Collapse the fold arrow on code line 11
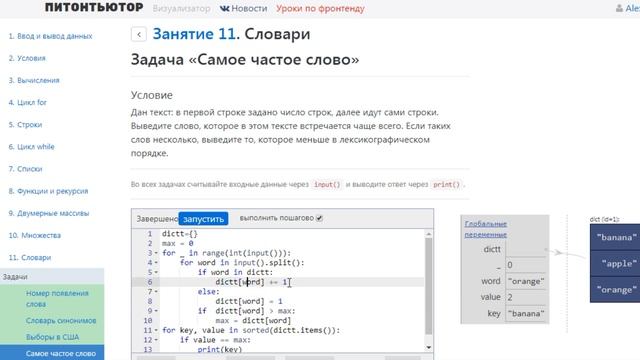This screenshot has height=360, width=640. click(156, 330)
